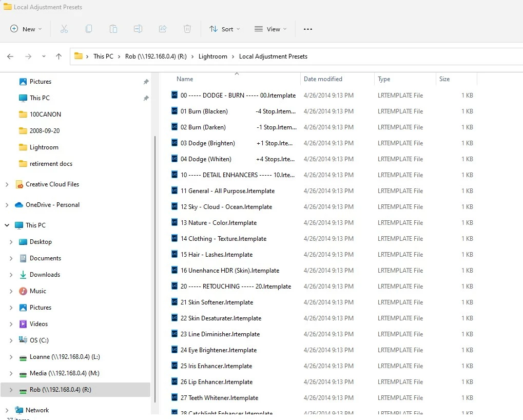Screen dimensions: 523x420
Task: Expand the Desktop tree node
Action: click(x=11, y=242)
